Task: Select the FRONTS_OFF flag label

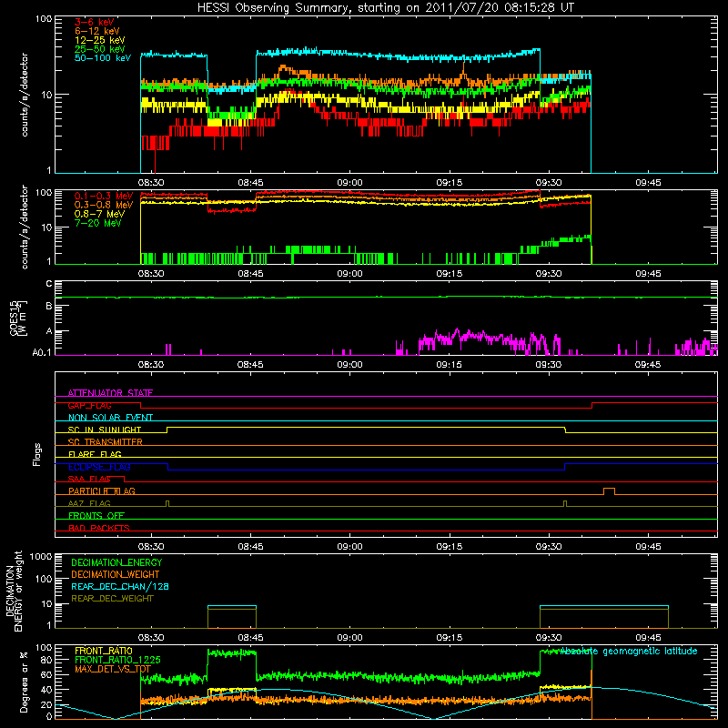Action: (x=96, y=515)
